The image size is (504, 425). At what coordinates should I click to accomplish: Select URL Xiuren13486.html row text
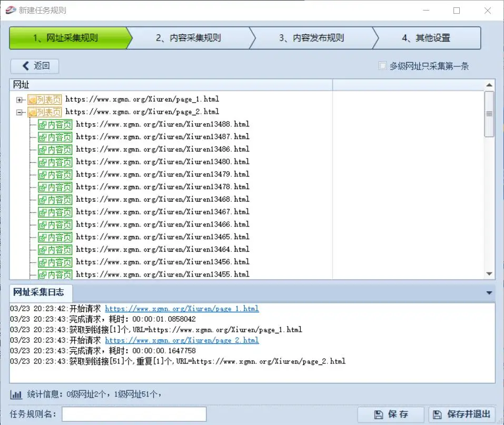coord(163,150)
